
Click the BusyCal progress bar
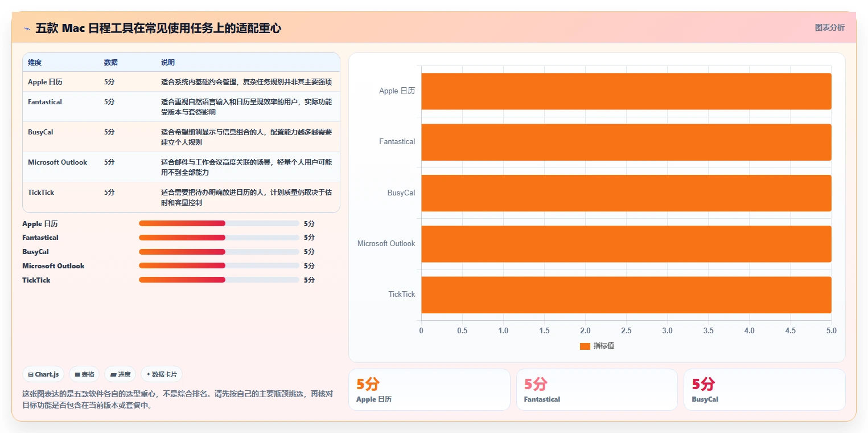coord(219,252)
